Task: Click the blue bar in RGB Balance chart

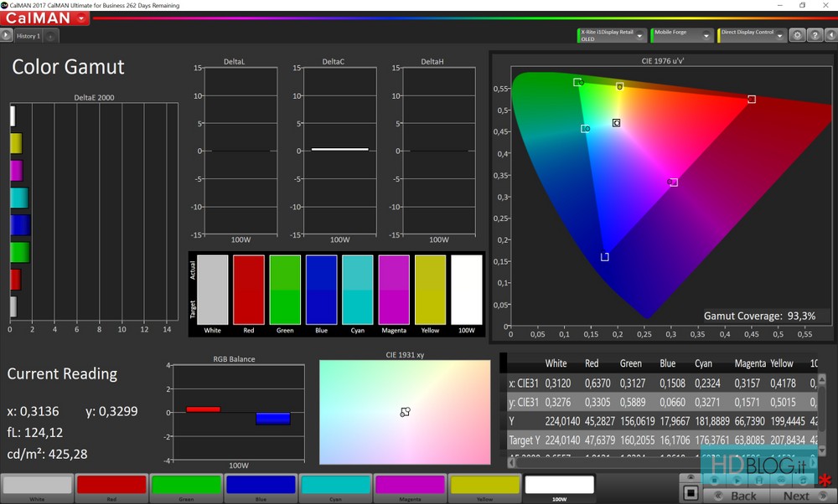Action: coord(273,419)
